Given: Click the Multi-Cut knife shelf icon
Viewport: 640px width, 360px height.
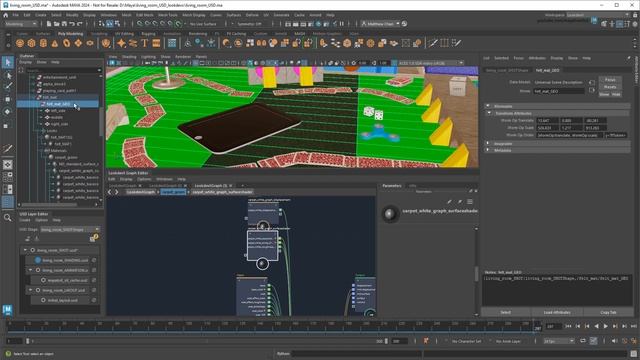Looking at the screenshot, I should tap(433, 43).
